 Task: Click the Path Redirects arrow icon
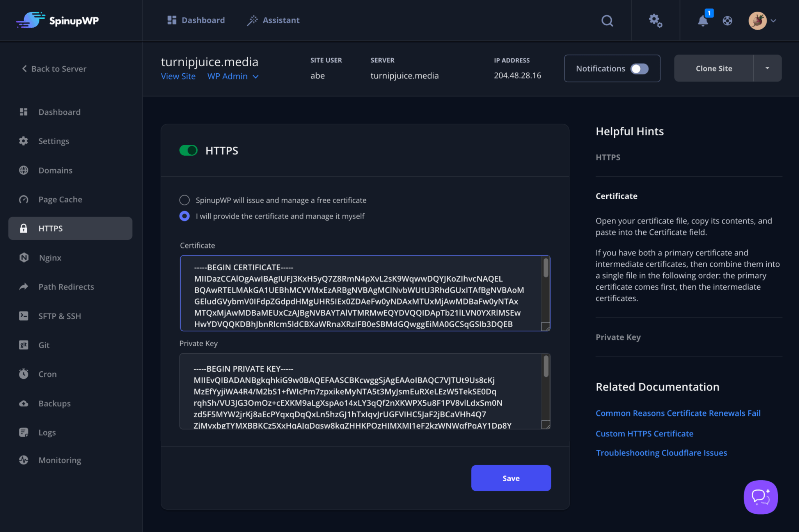(24, 287)
